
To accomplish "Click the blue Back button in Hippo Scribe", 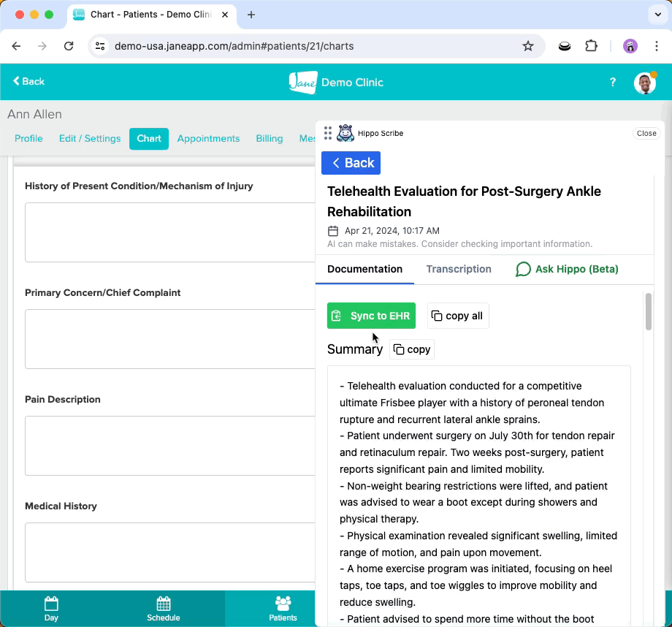I will 351,163.
